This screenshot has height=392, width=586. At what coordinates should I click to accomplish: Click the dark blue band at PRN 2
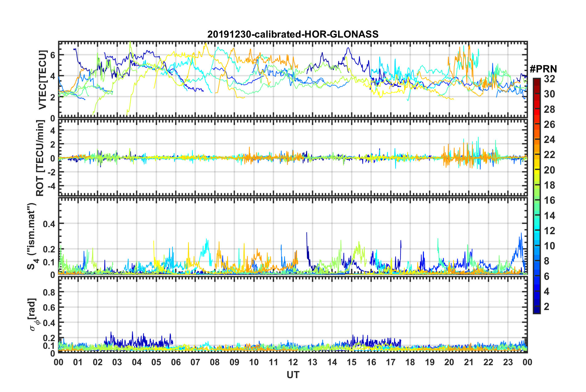(537, 306)
